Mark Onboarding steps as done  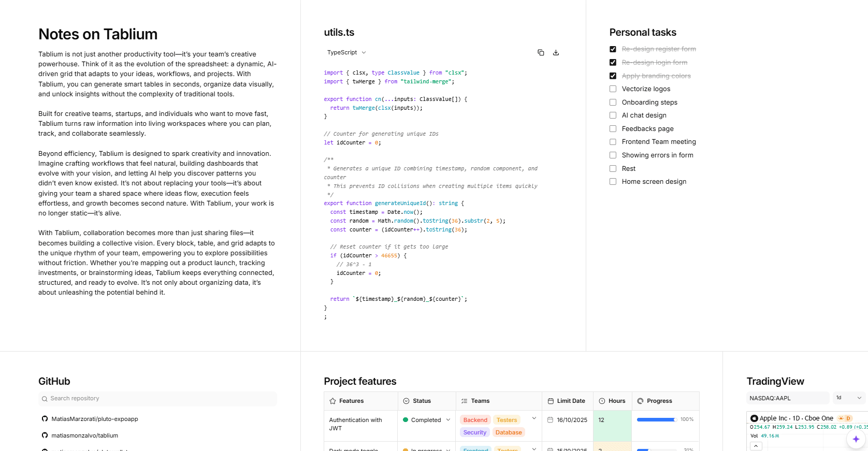tap(613, 103)
